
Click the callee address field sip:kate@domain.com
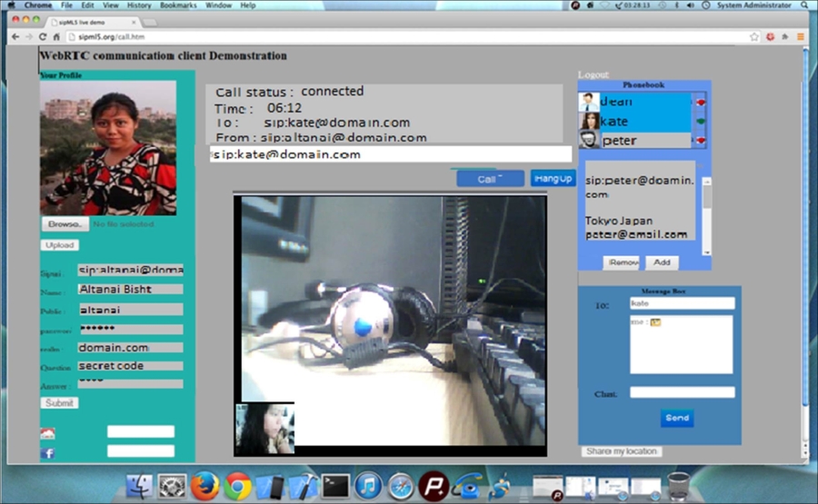pos(391,154)
